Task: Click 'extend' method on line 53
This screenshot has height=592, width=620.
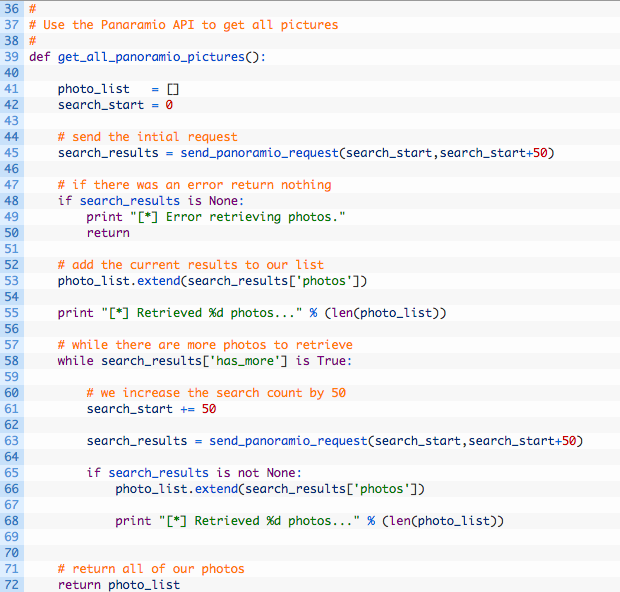Action: coord(159,281)
